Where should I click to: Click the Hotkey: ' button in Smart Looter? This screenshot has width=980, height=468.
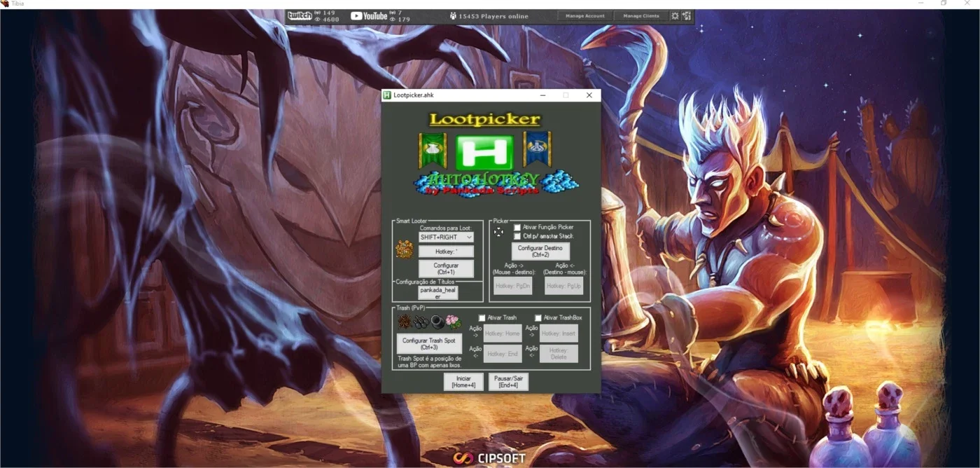pyautogui.click(x=446, y=252)
